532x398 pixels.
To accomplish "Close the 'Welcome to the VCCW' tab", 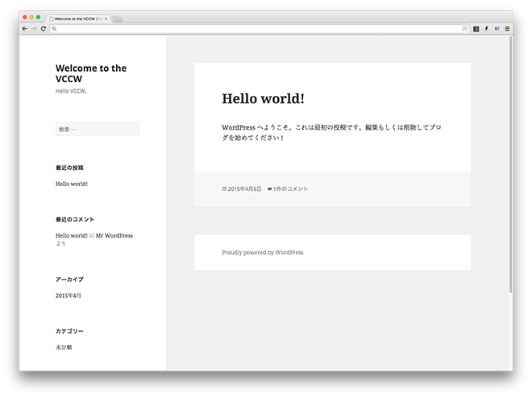I will pyautogui.click(x=106, y=17).
